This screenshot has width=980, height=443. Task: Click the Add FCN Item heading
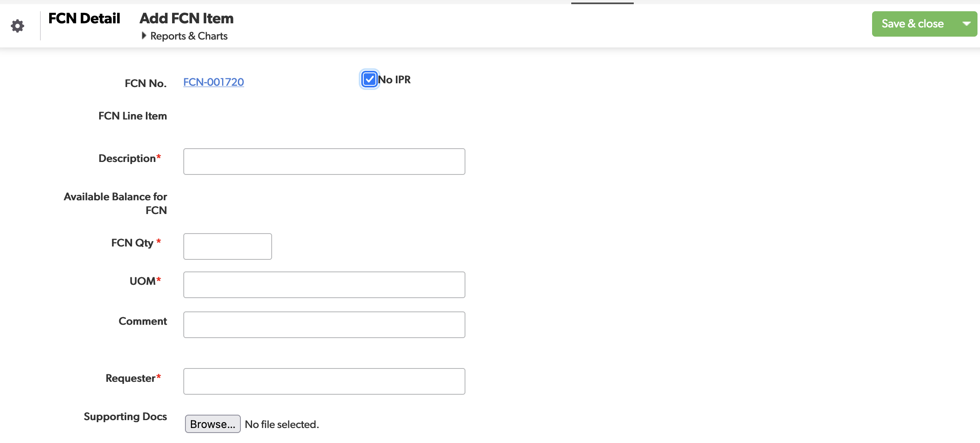[186, 18]
